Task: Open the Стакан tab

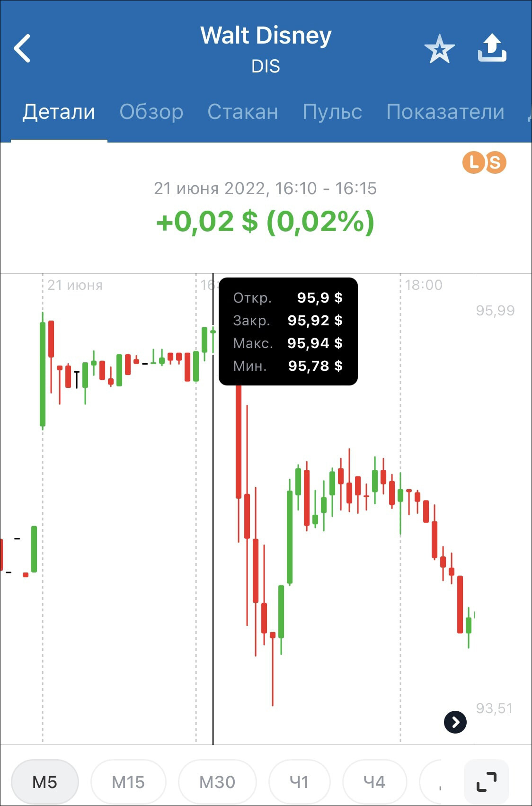Action: coord(243,112)
